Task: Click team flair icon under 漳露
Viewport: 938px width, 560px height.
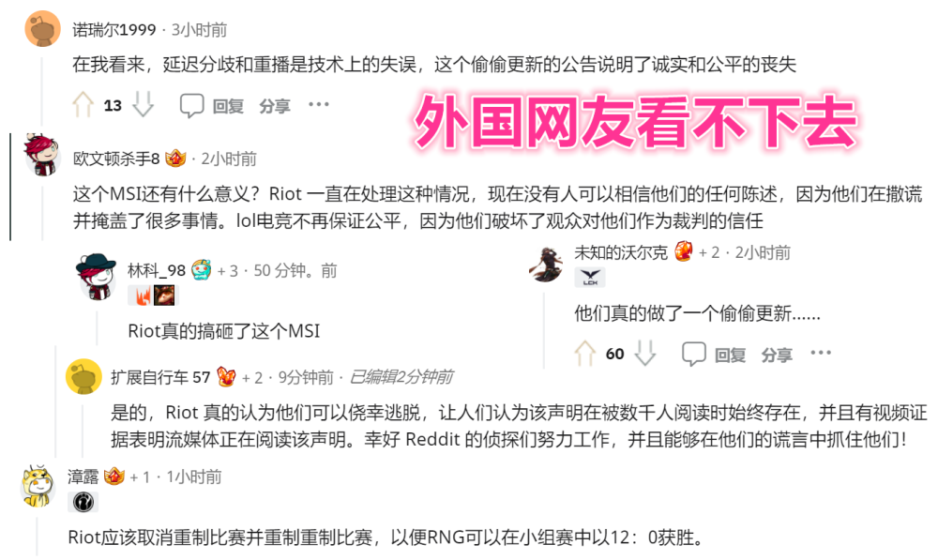Action: (83, 502)
